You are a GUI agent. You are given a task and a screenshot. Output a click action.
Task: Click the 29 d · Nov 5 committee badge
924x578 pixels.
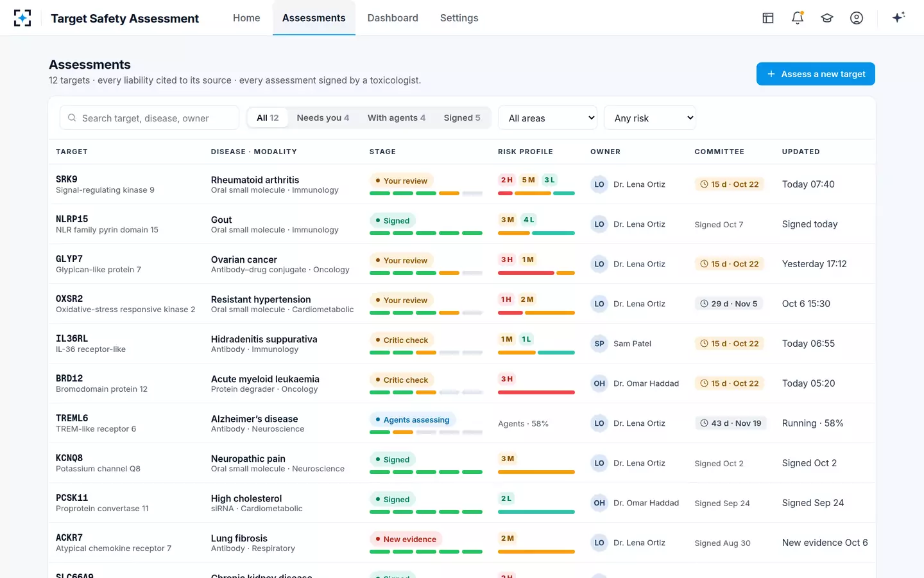tap(729, 304)
